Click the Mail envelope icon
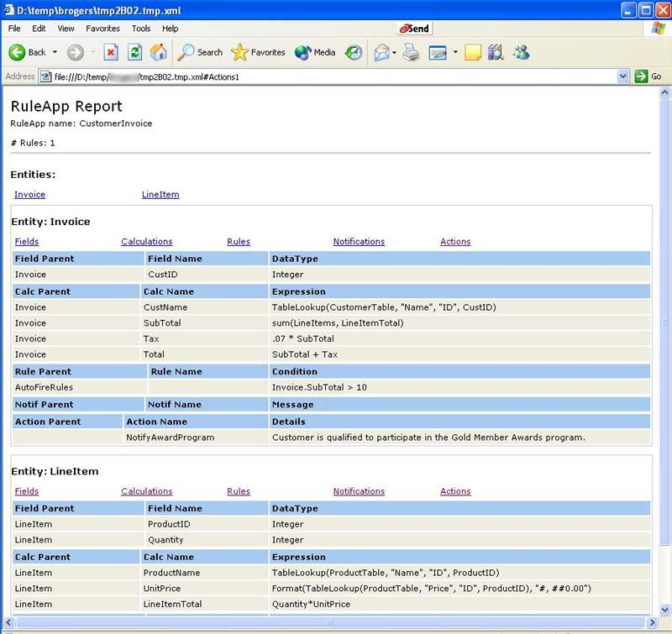Viewport: 672px width, 634px height. coord(381,52)
